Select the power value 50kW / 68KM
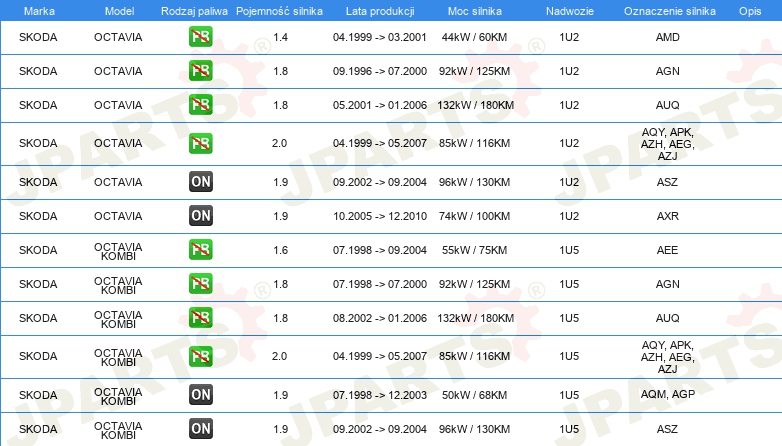The width and height of the screenshot is (782, 446). pyautogui.click(x=474, y=395)
